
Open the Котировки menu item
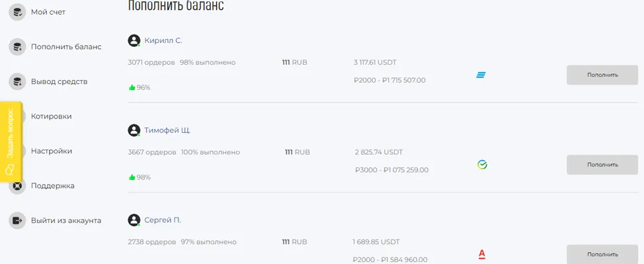[52, 116]
